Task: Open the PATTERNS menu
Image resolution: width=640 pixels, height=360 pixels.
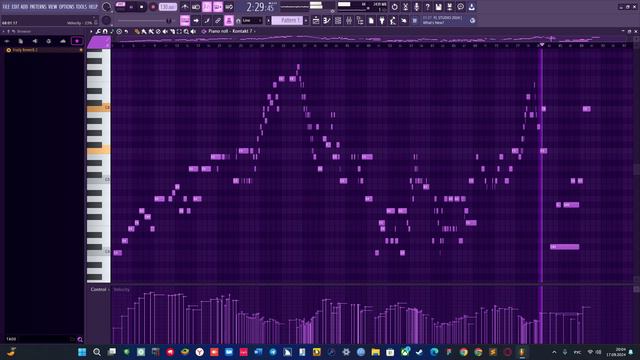Action: point(38,7)
